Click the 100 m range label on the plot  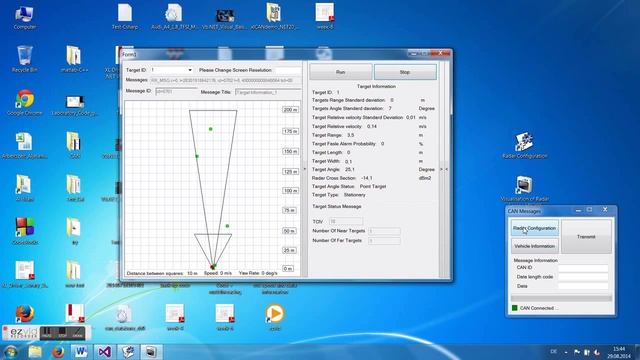290,191
